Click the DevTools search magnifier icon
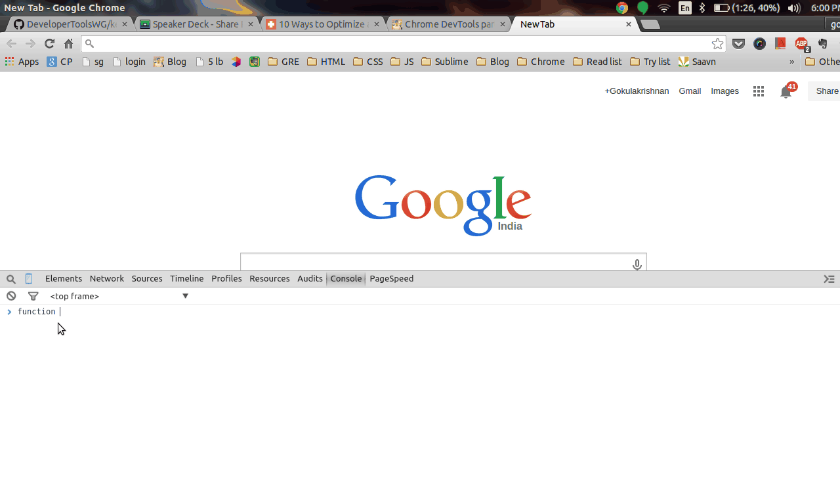This screenshot has width=840, height=504. 11,279
